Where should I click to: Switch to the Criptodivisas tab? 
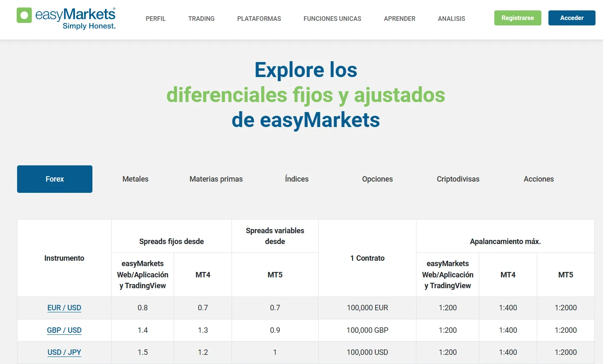coord(458,179)
